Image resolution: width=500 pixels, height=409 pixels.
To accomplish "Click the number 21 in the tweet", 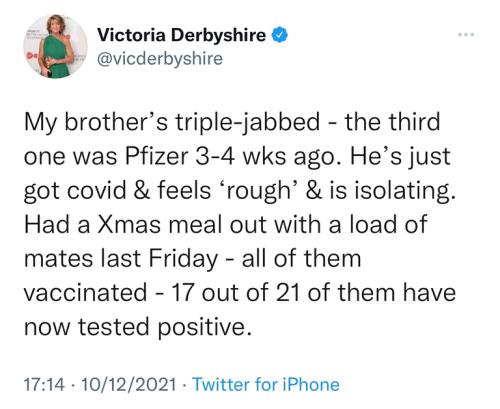I will [x=289, y=292].
